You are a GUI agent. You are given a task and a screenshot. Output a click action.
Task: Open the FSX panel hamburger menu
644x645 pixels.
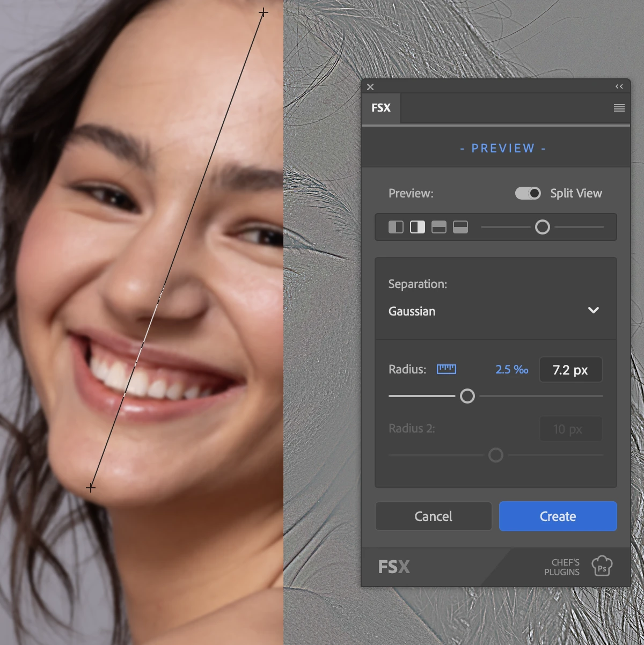click(x=619, y=108)
